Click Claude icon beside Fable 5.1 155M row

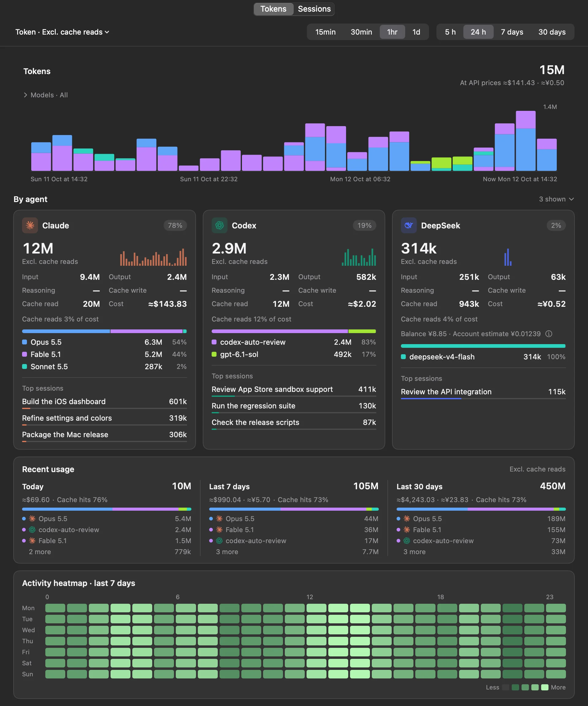point(407,530)
